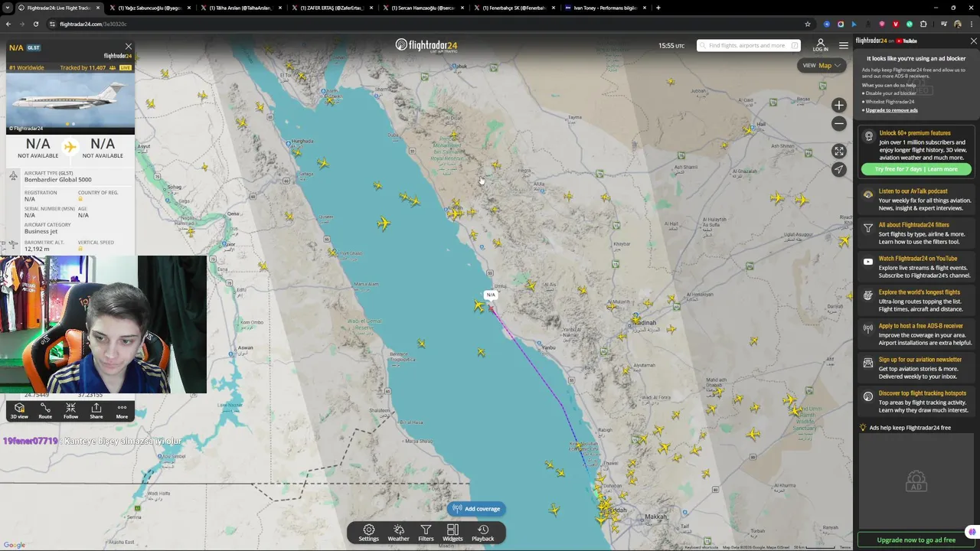The width and height of the screenshot is (980, 551).
Task: Open the 3D view for this flight
Action: [19, 411]
